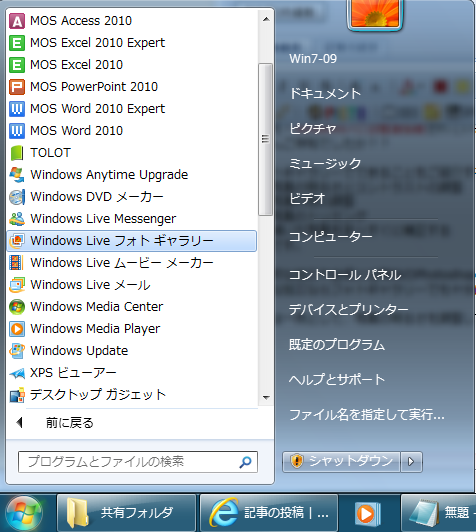Viewport: 476px width, 532px height.
Task: Launch Windows Media Center text entry
Action: pyautogui.click(x=97, y=307)
